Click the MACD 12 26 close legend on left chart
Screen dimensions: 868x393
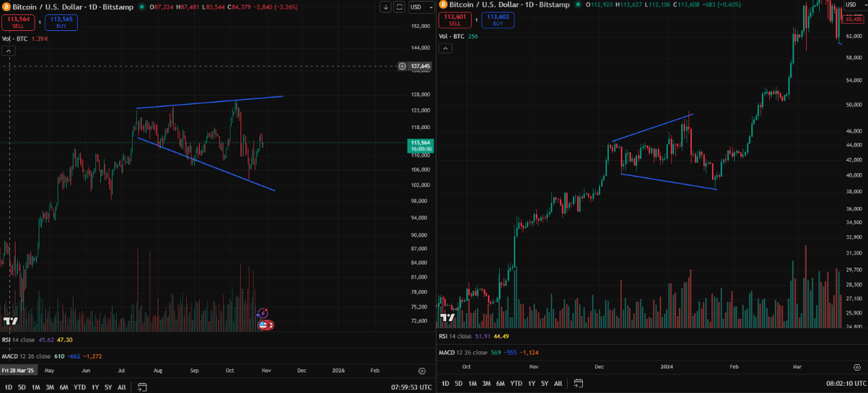point(26,356)
